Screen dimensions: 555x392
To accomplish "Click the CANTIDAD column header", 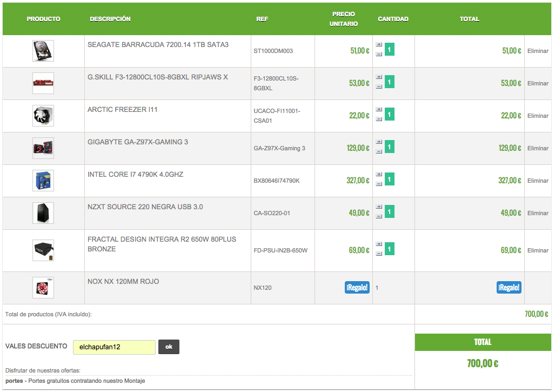I will (x=393, y=19).
